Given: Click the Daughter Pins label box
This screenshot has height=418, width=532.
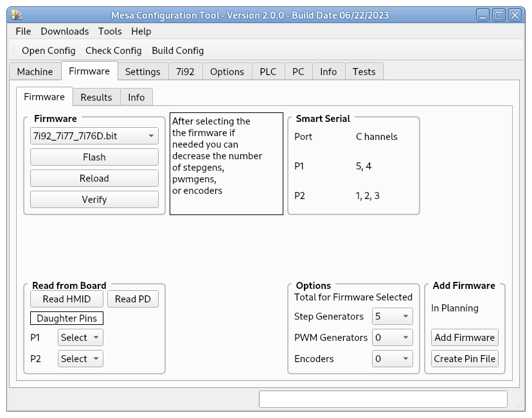Looking at the screenshot, I should [67, 318].
